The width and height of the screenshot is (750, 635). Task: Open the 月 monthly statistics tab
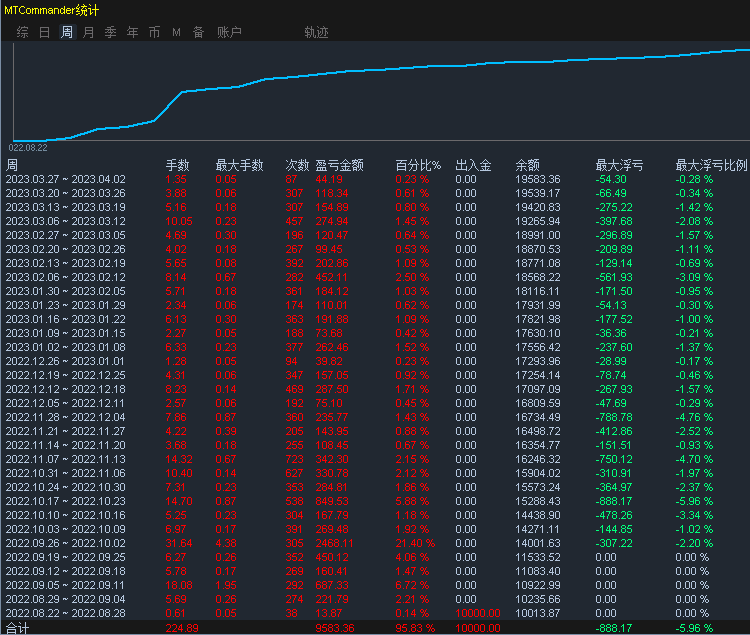pyautogui.click(x=89, y=32)
